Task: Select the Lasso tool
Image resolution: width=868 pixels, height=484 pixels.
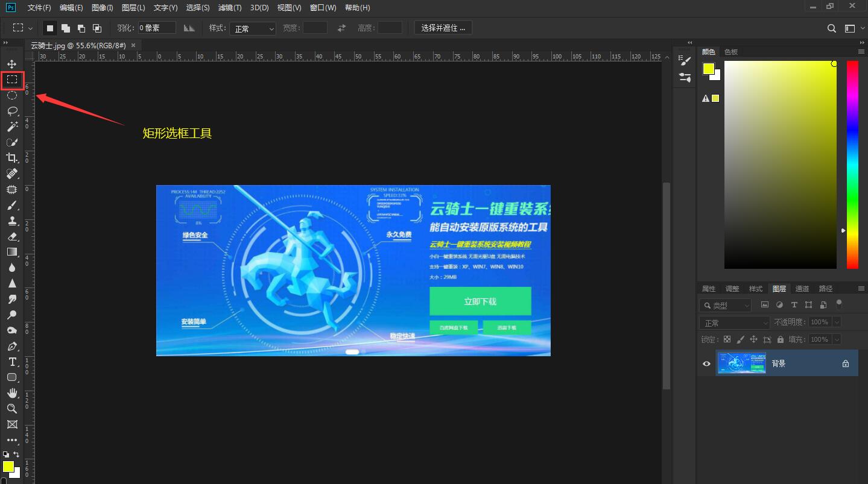Action: tap(11, 111)
